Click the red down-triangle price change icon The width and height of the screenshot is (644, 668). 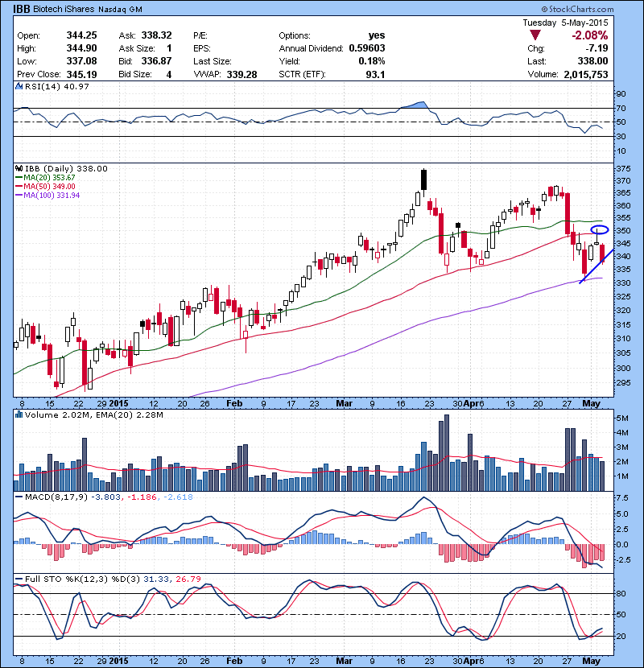(535, 35)
